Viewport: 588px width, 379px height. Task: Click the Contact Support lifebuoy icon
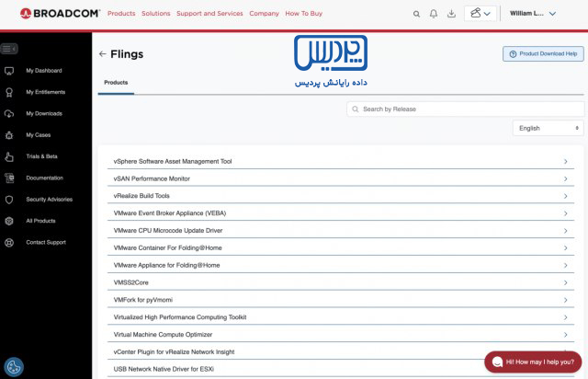[x=9, y=243]
